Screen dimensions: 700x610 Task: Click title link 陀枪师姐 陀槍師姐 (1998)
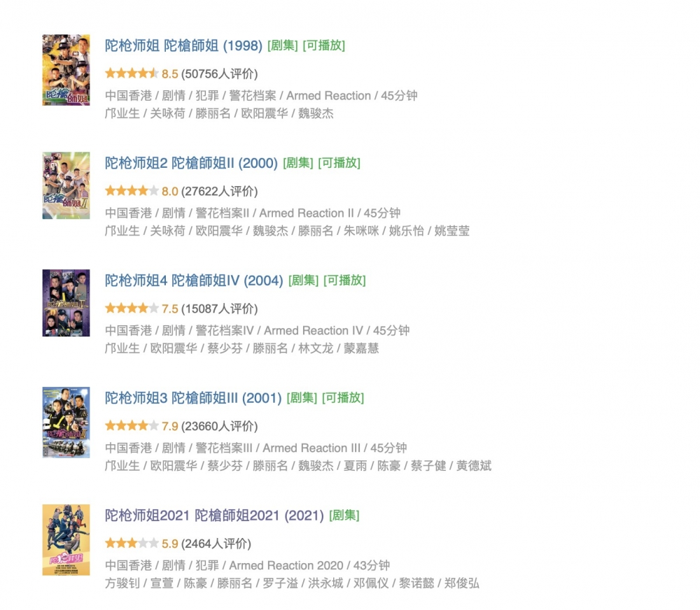click(x=183, y=45)
